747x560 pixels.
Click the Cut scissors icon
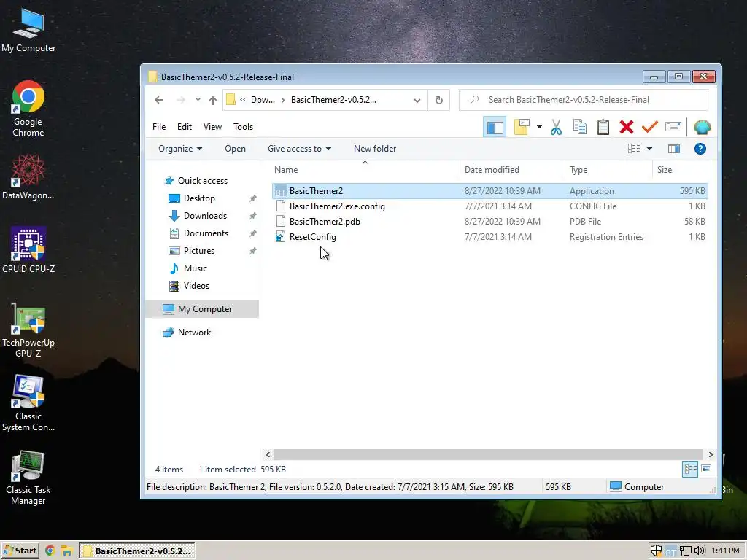click(x=556, y=127)
